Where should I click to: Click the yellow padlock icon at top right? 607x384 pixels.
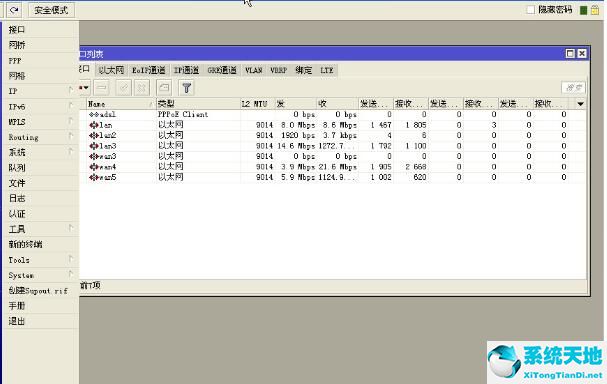pos(595,10)
